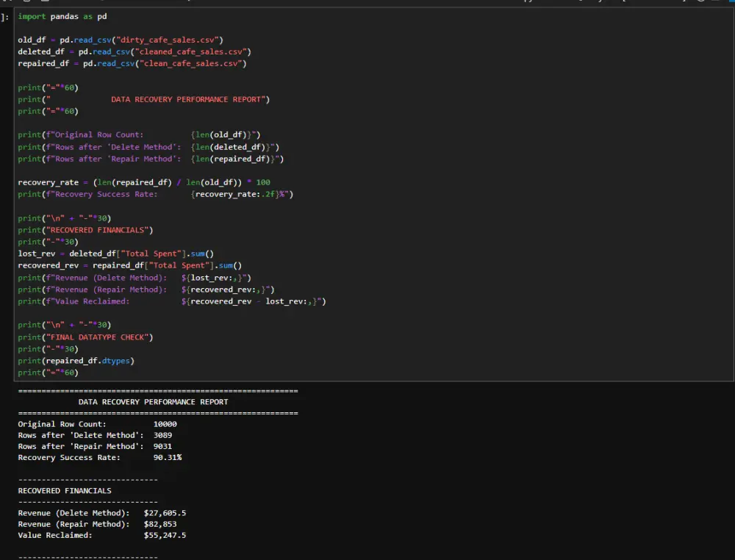The image size is (735, 560).
Task: Click the output value $27,605.5
Action: [x=165, y=513]
